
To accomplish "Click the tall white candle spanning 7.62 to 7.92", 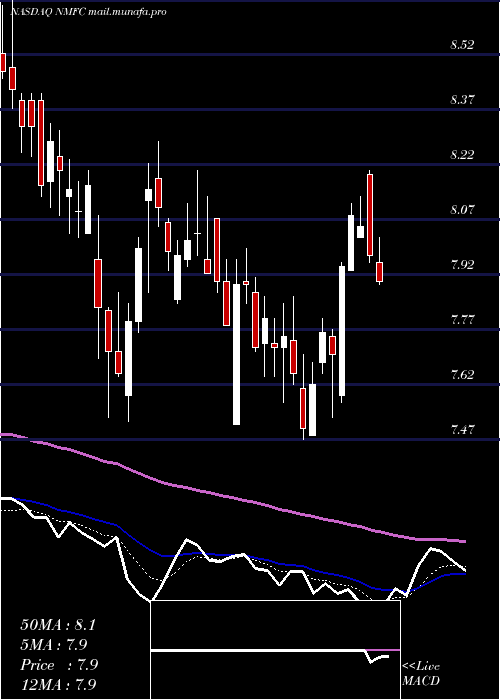I will click(342, 331).
